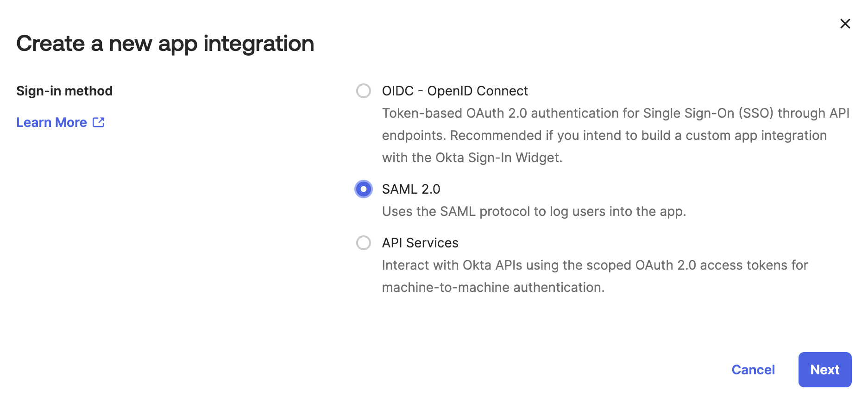This screenshot has height=404, width=868.
Task: Click the custom app integration description line
Action: (604, 135)
